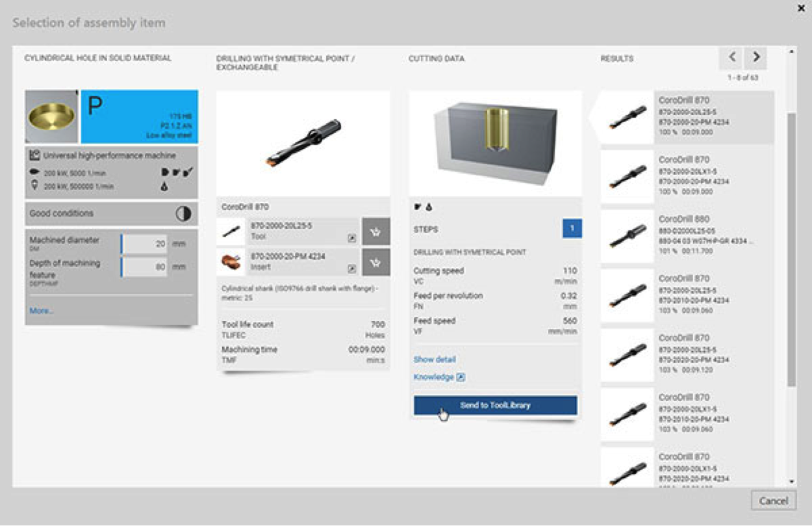812x526 pixels.
Task: Open the blue P low alloy steel tile
Action: pos(140,116)
